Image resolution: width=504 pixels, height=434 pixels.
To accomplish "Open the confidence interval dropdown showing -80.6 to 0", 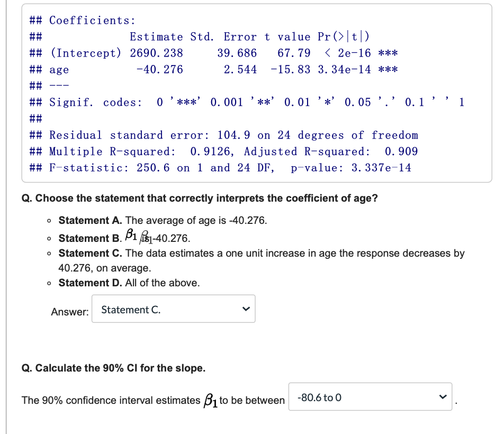I will click(370, 397).
